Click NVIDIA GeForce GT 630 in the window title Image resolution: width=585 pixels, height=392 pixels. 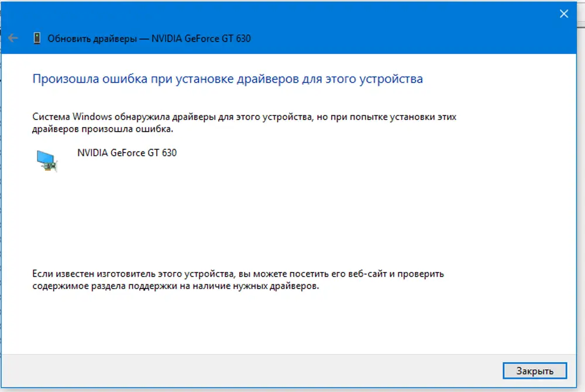pos(201,39)
